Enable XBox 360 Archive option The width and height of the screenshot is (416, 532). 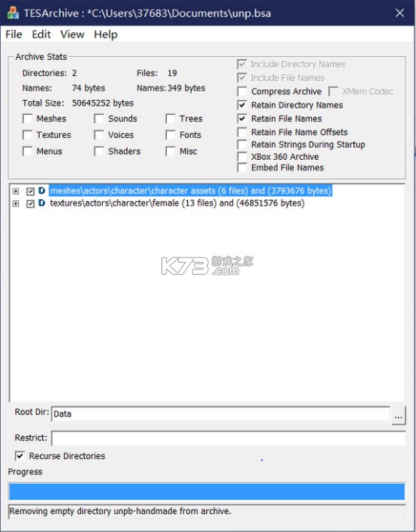242,157
